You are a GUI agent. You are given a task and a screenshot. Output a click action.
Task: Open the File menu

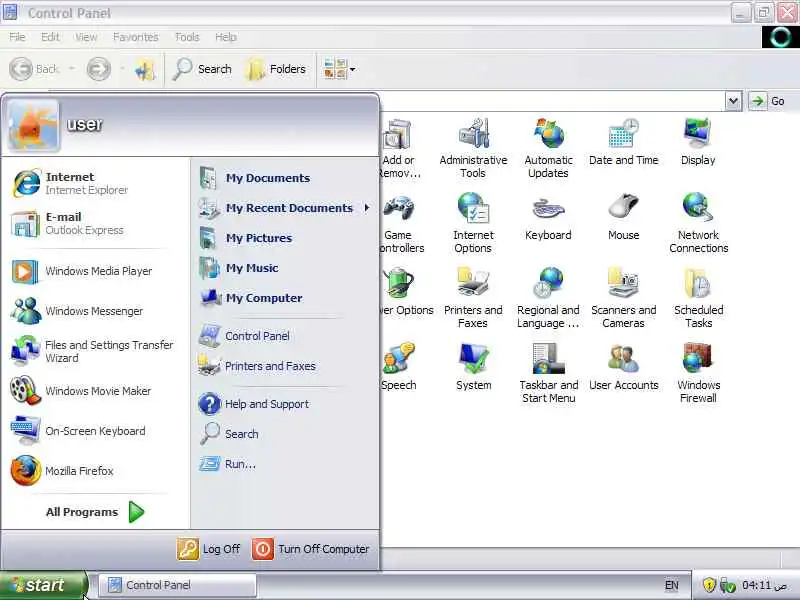pyautogui.click(x=17, y=37)
